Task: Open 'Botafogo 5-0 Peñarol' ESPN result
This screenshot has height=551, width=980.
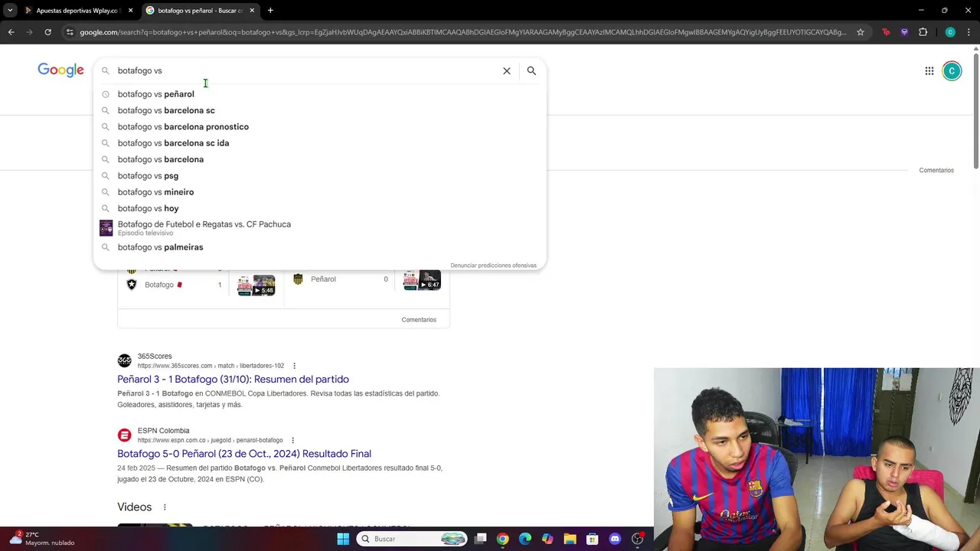Action: pyautogui.click(x=244, y=454)
